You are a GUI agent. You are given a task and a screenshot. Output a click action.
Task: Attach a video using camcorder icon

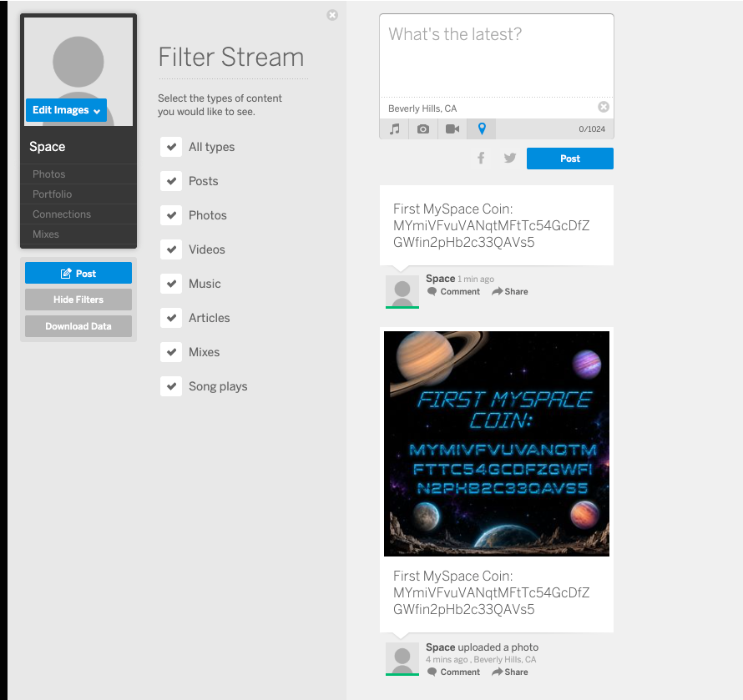[x=452, y=128]
